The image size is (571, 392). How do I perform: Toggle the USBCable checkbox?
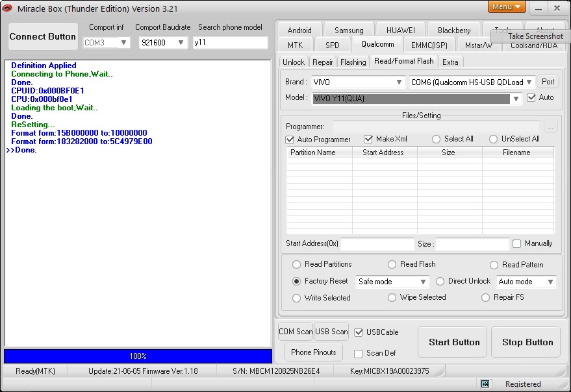tap(359, 332)
